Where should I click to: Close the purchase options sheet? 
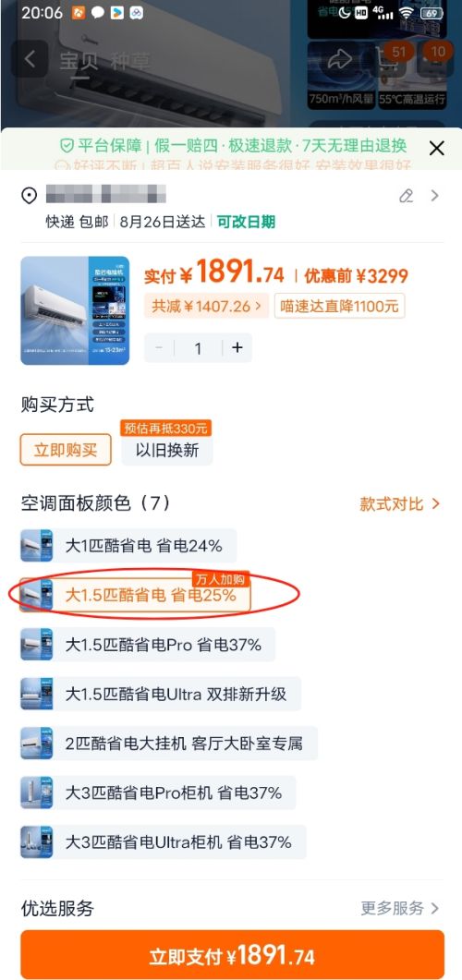click(x=436, y=148)
